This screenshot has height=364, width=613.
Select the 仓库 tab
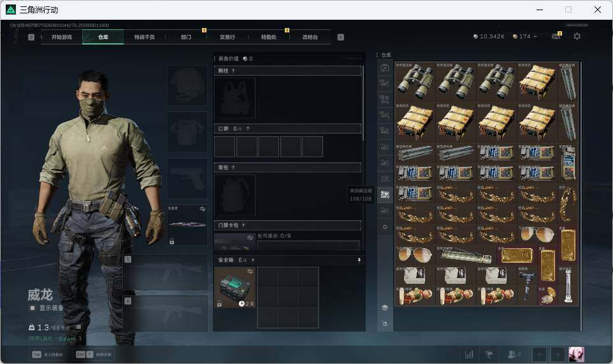tap(103, 37)
